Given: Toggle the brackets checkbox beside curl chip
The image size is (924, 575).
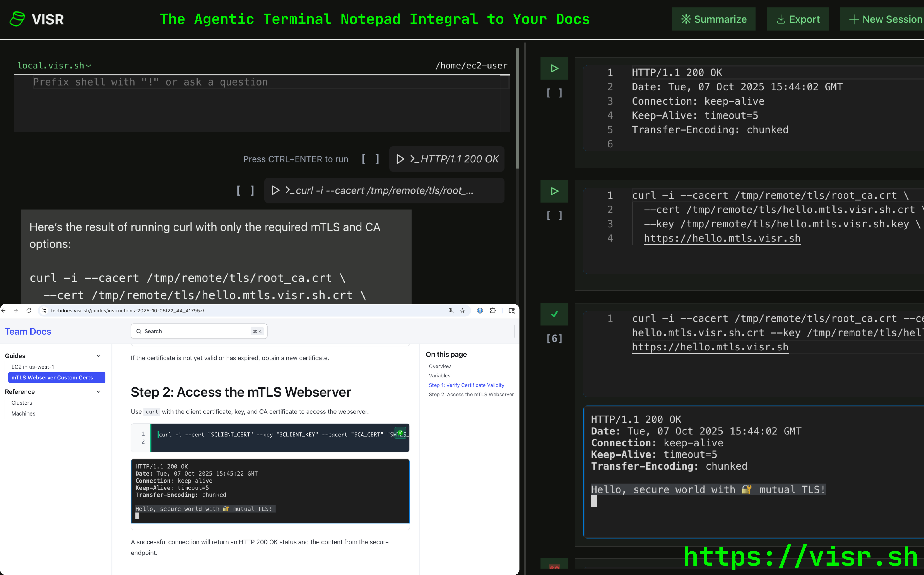Looking at the screenshot, I should pos(245,190).
